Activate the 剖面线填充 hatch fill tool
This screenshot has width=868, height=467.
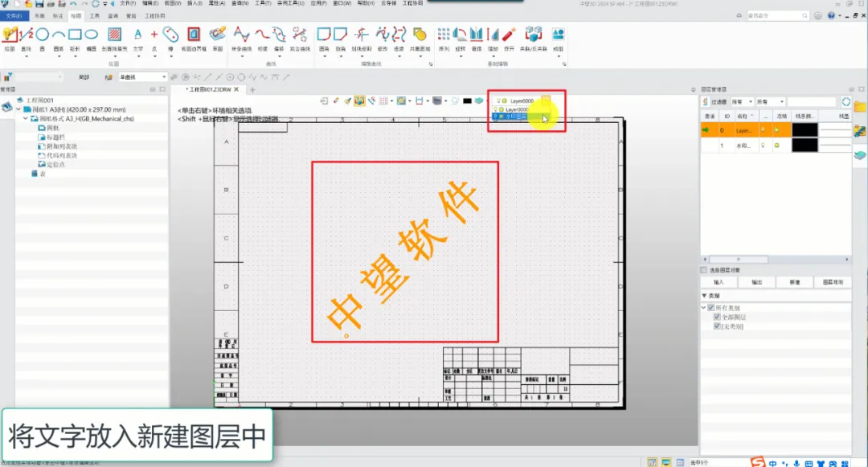(114, 36)
